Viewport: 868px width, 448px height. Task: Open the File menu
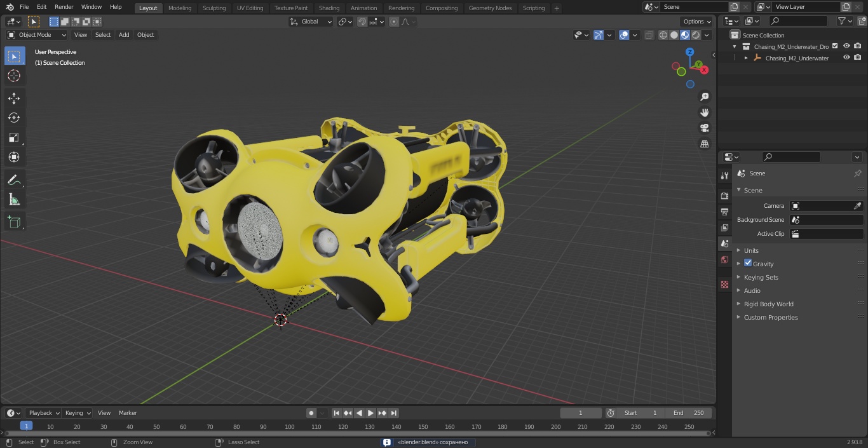coord(24,7)
